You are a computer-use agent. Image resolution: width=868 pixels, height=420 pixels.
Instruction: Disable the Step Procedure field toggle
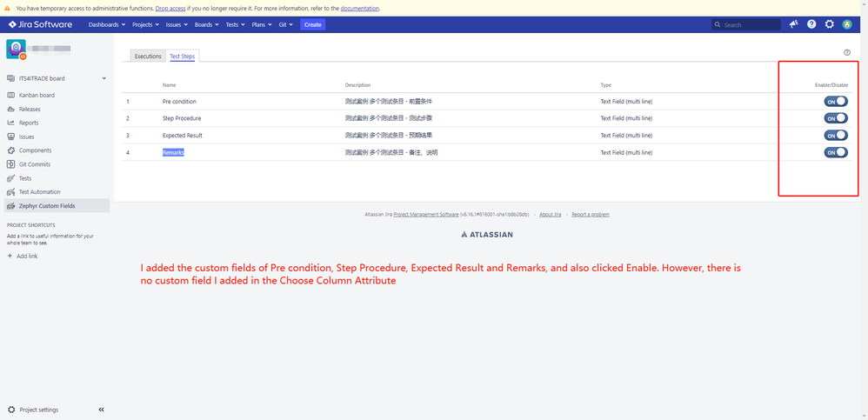pos(836,118)
